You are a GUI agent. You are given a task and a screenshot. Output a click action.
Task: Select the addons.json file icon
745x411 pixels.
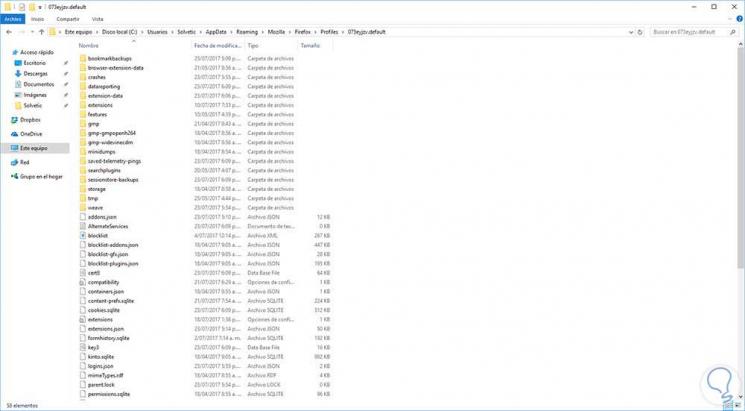tap(83, 217)
